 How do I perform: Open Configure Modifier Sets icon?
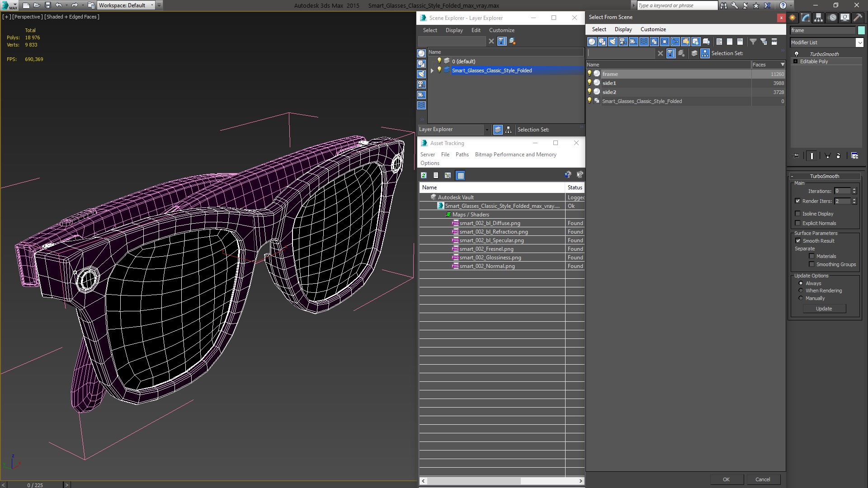point(854,156)
